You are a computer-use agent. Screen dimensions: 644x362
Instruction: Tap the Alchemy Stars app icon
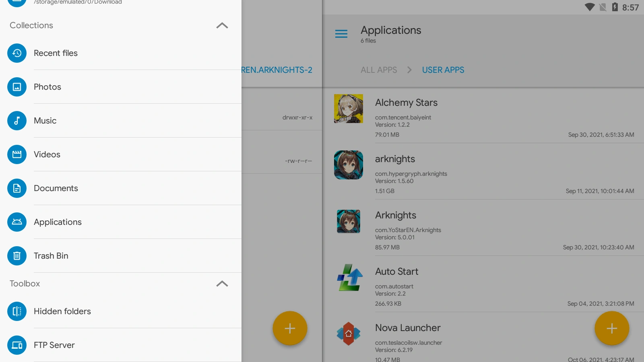(349, 109)
